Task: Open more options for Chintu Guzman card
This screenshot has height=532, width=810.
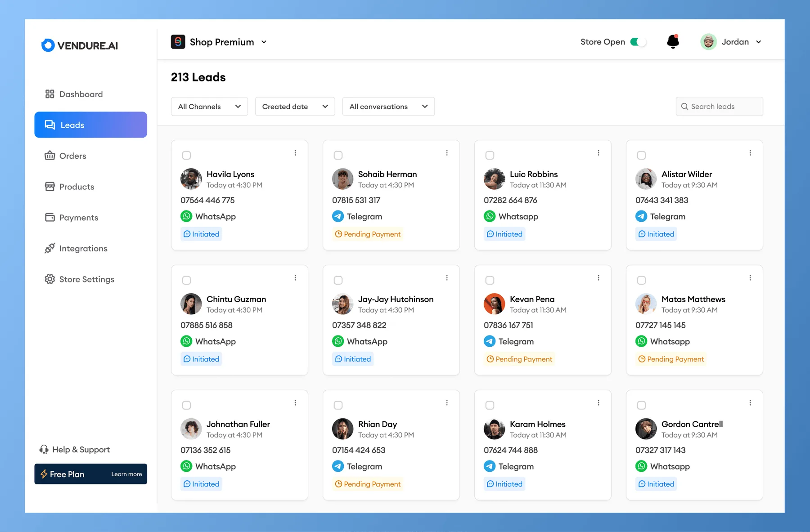Action: click(x=295, y=278)
